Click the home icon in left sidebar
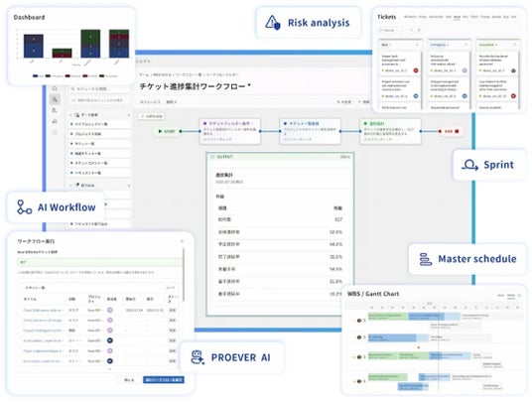Viewport: 532px width, 402px height. coord(55,88)
